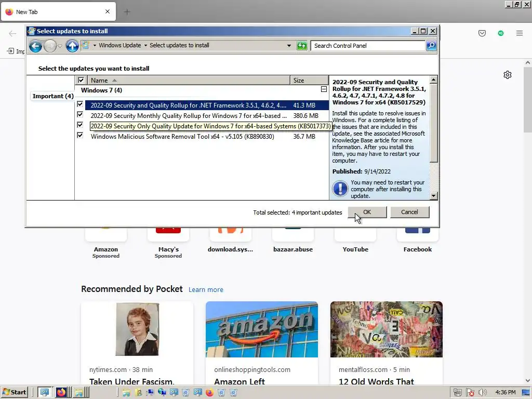Open the Computer icon in quick launch

click(x=150, y=393)
